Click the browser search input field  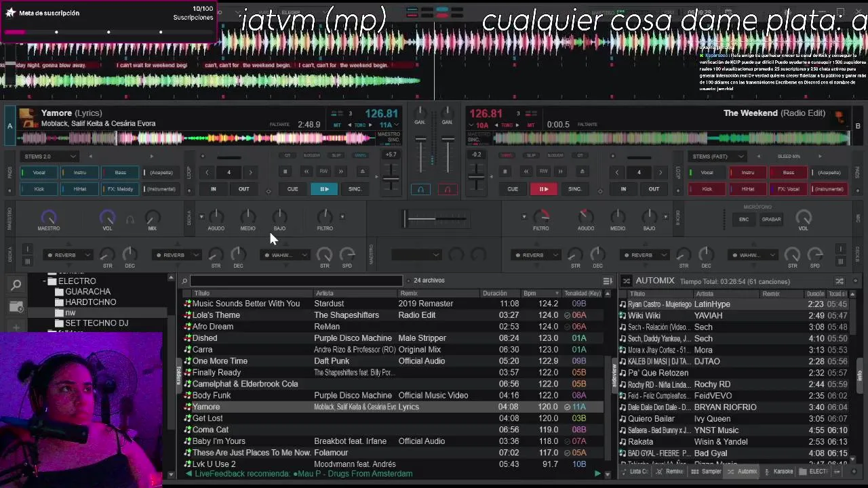[x=296, y=281]
